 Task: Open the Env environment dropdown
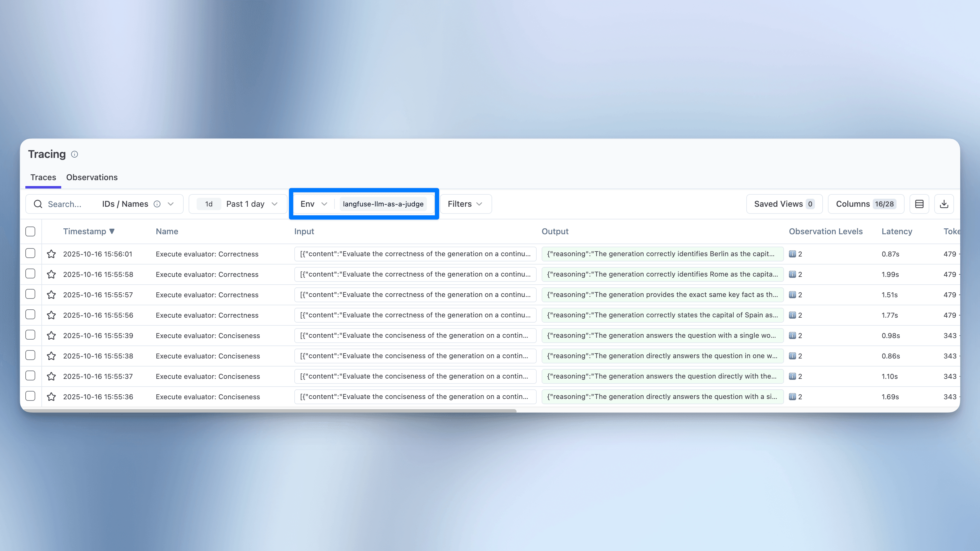(x=313, y=204)
